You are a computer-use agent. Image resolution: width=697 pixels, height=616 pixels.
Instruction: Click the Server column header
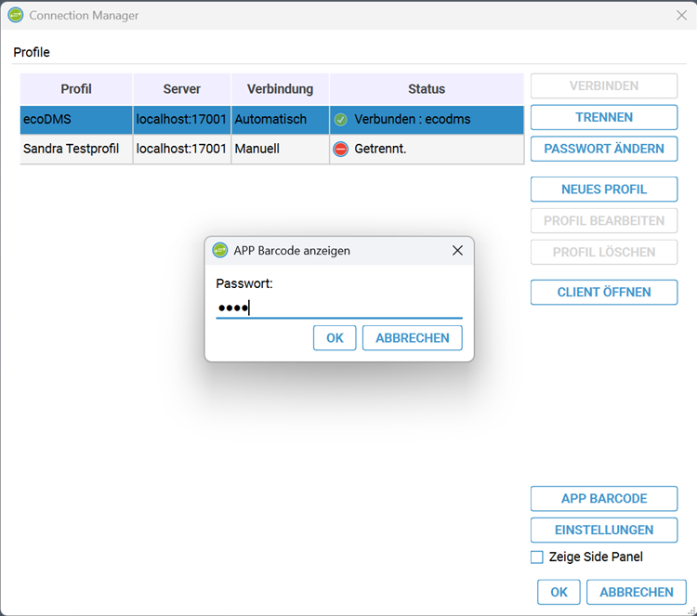click(x=182, y=89)
